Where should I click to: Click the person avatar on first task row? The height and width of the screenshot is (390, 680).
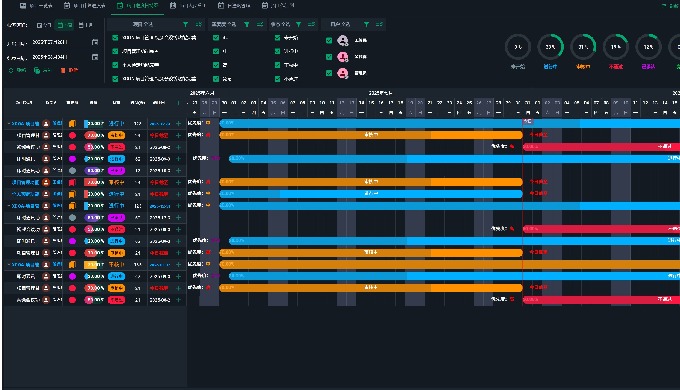pyautogui.click(x=46, y=124)
